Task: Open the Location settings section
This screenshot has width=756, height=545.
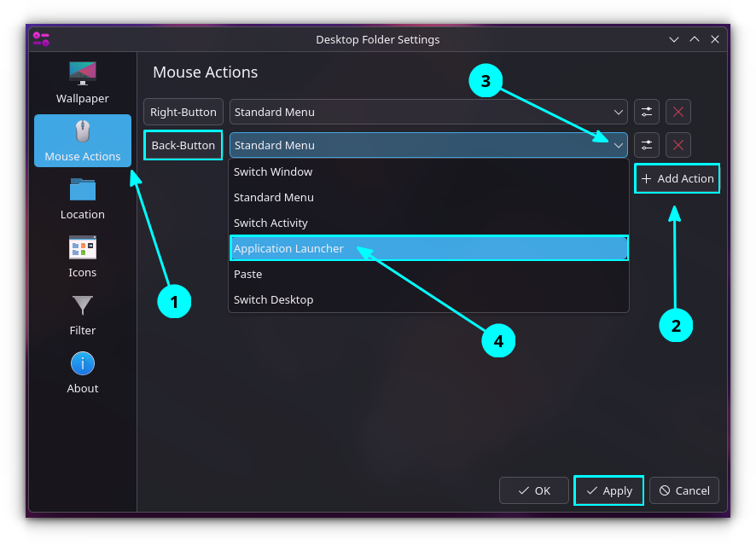Action: pos(82,199)
